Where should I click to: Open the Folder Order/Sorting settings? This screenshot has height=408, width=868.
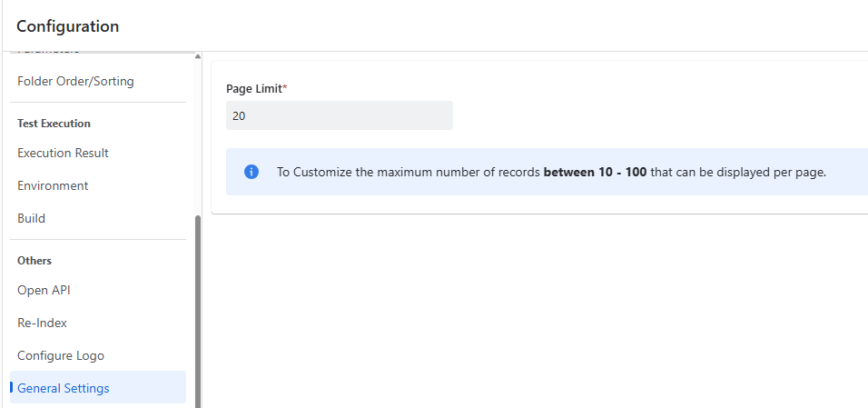tap(75, 81)
